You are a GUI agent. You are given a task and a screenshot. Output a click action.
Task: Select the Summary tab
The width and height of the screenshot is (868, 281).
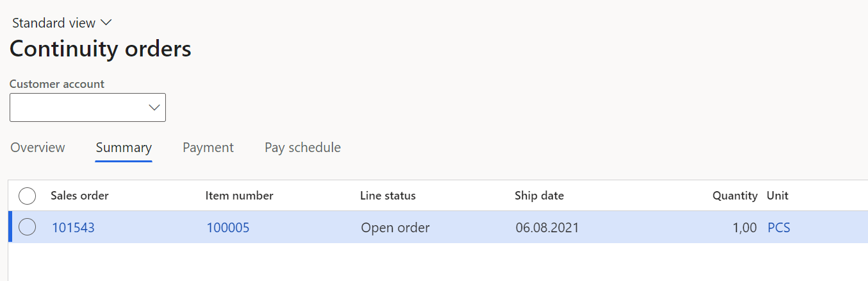[124, 148]
